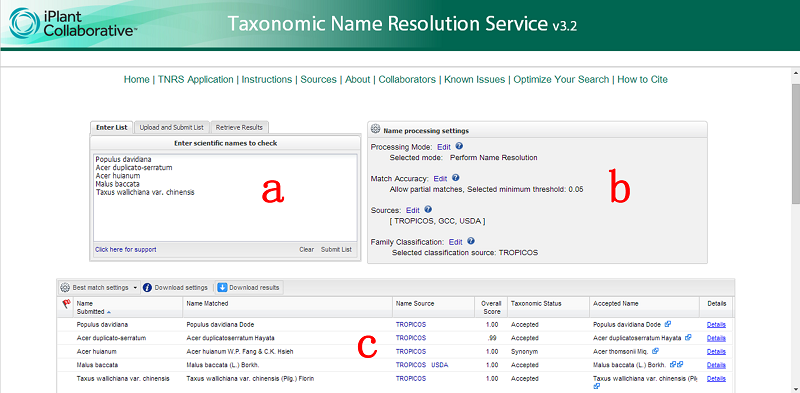
Task: Select the '.99' overall score cell
Action: click(x=493, y=338)
